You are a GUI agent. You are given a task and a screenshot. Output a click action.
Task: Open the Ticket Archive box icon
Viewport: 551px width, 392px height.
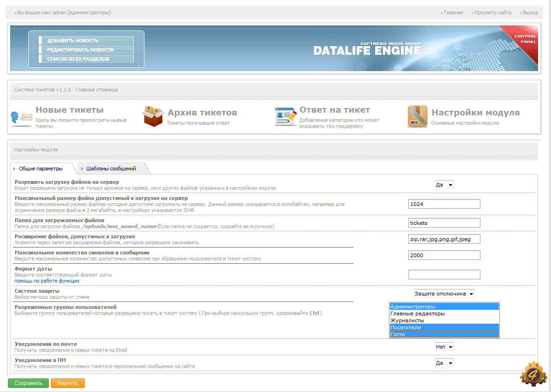pos(153,116)
